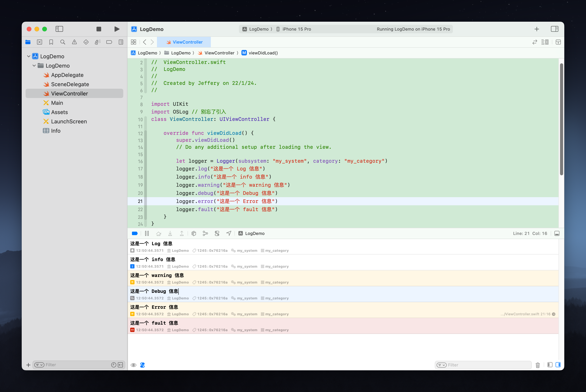Toggle the right inspector panel
586x392 pixels.
click(x=554, y=29)
